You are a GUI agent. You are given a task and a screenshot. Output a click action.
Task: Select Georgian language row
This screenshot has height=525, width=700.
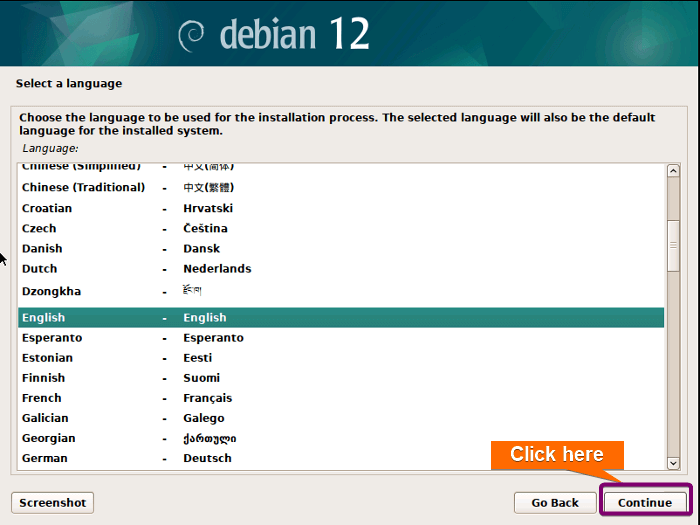[x=341, y=438]
